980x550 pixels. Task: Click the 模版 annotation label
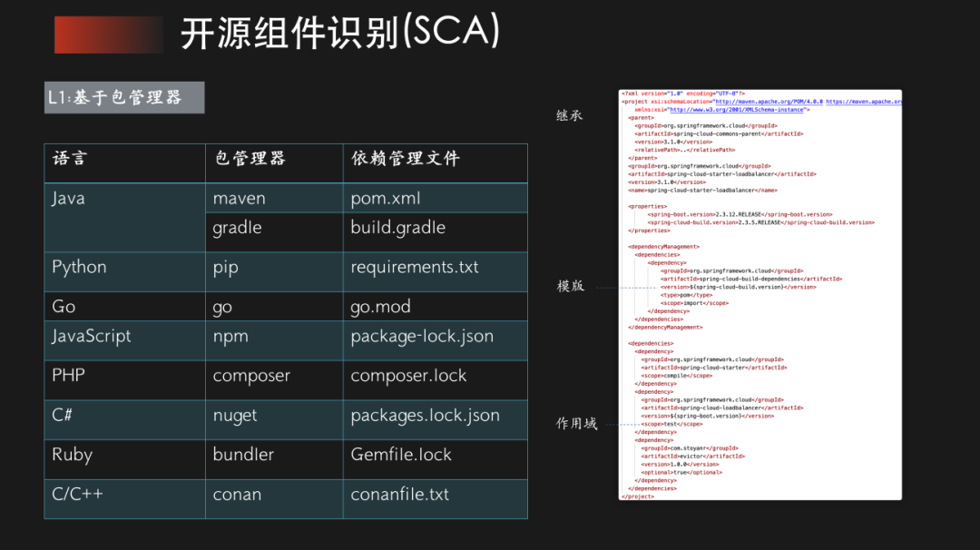[x=571, y=286]
